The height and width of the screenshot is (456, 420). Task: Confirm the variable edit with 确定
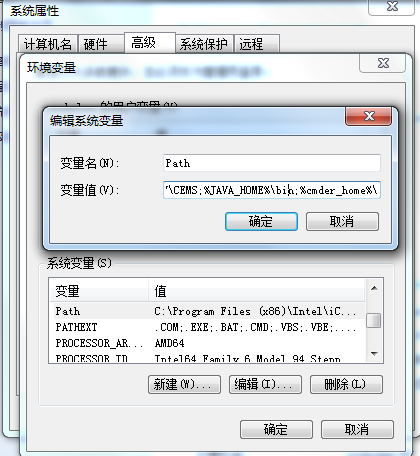261,221
